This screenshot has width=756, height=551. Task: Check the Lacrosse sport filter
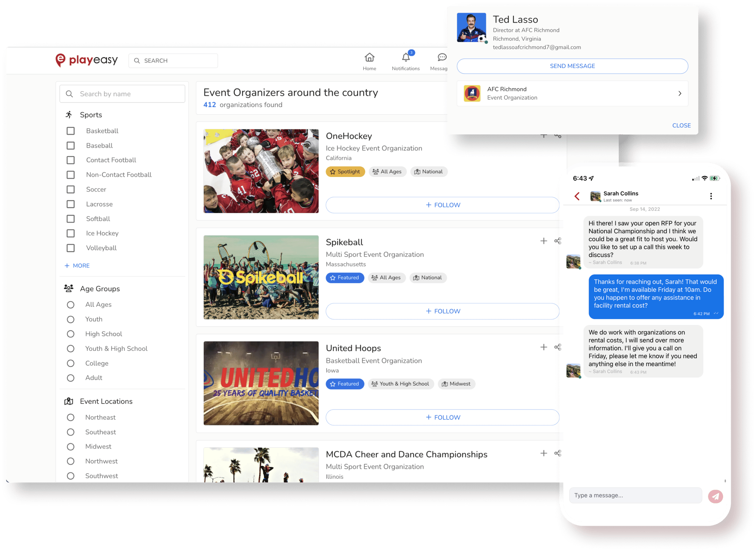pyautogui.click(x=71, y=204)
